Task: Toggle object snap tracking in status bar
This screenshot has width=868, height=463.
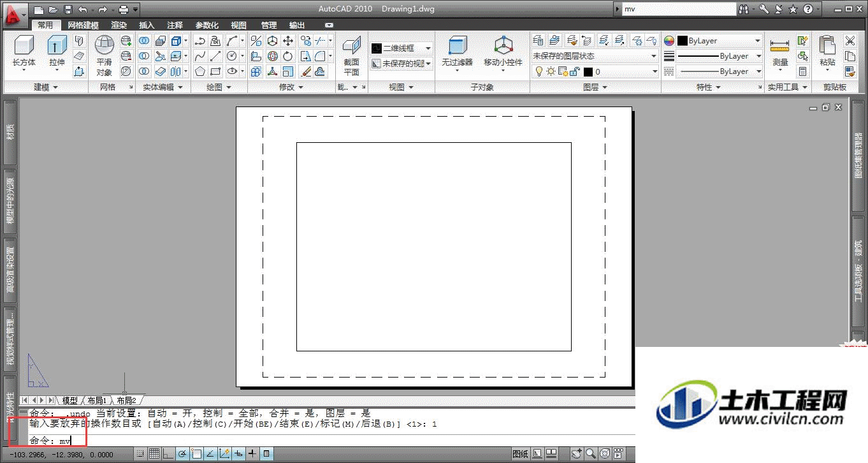Action: [x=210, y=454]
